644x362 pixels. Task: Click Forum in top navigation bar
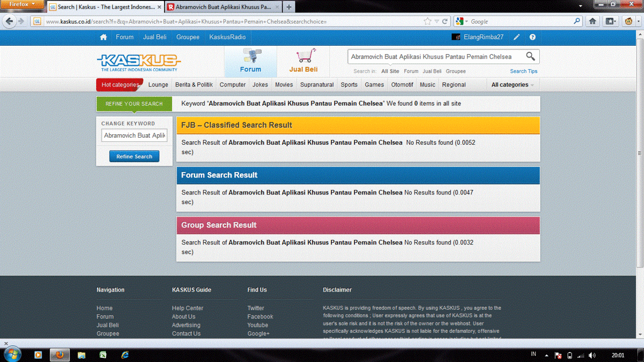click(x=125, y=37)
